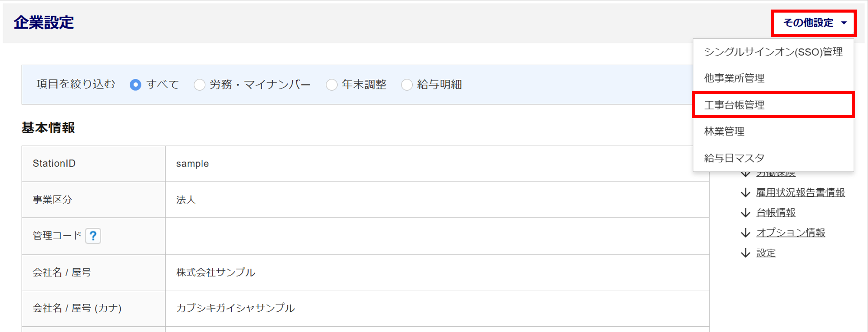Click the help icon beside 管理コード
The width and height of the screenshot is (868, 332).
tap(93, 236)
